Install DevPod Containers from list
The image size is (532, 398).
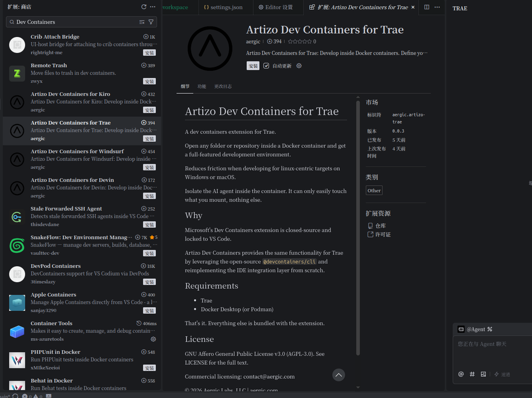tap(149, 282)
